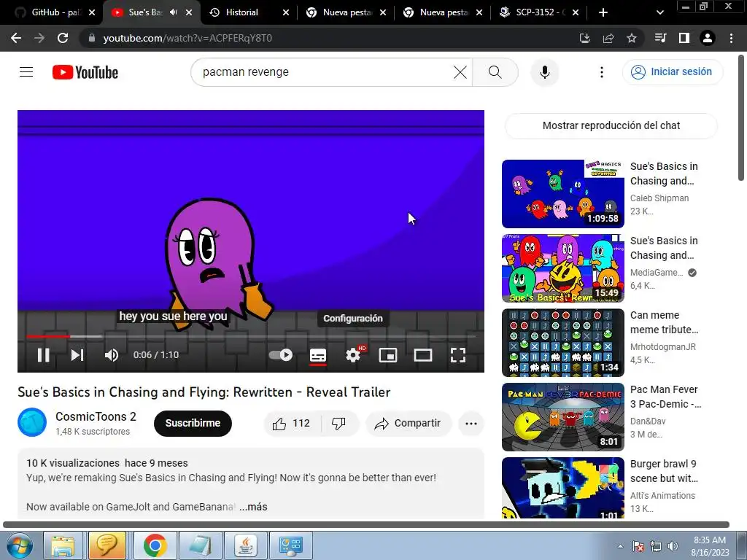The height and width of the screenshot is (560, 747).
Task: Go back in Chrome
Action: (16, 38)
